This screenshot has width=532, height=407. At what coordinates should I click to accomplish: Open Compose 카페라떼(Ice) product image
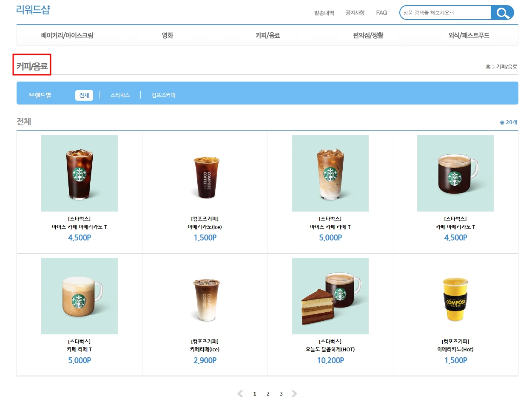pos(205,296)
